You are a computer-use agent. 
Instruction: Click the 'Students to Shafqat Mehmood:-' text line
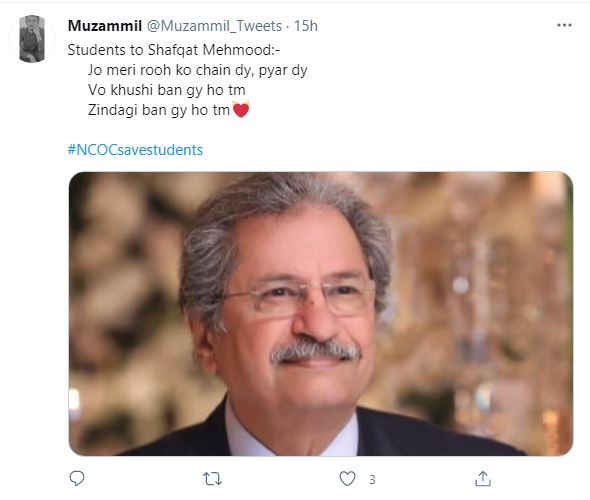pos(174,50)
